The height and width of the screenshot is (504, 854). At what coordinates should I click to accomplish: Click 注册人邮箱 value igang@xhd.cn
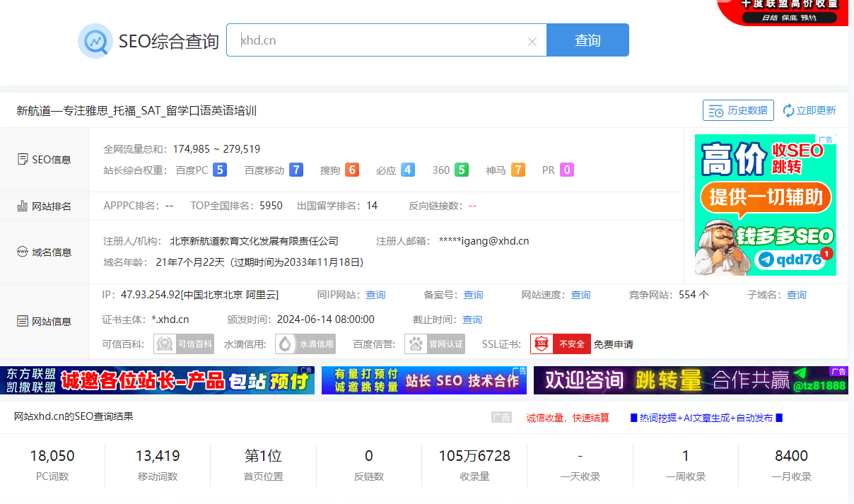484,241
